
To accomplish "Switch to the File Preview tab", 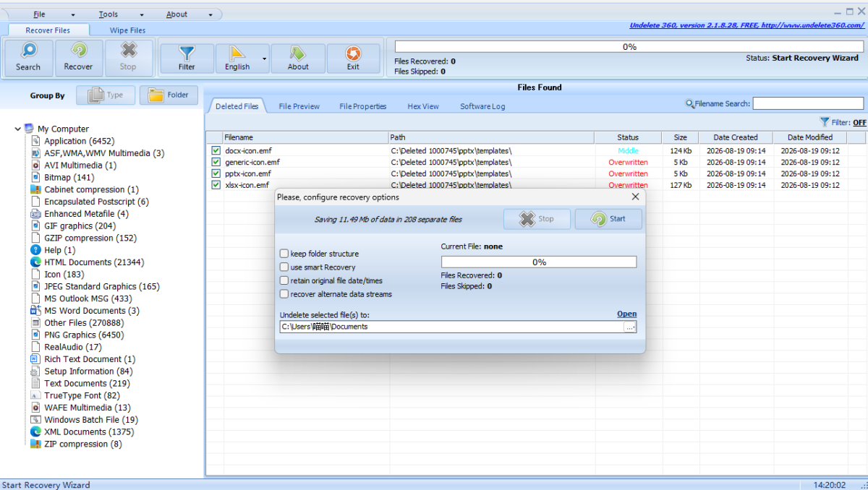I will (x=299, y=106).
